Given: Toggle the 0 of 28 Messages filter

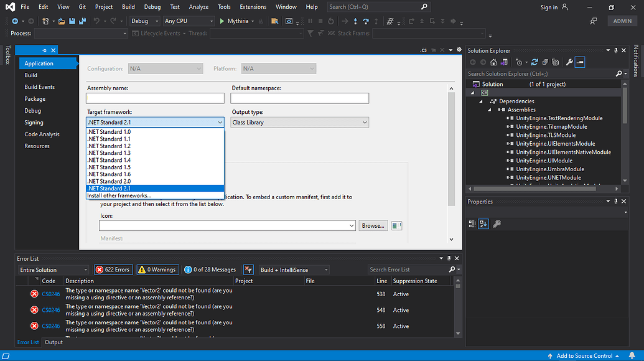Looking at the screenshot, I should [x=209, y=270].
